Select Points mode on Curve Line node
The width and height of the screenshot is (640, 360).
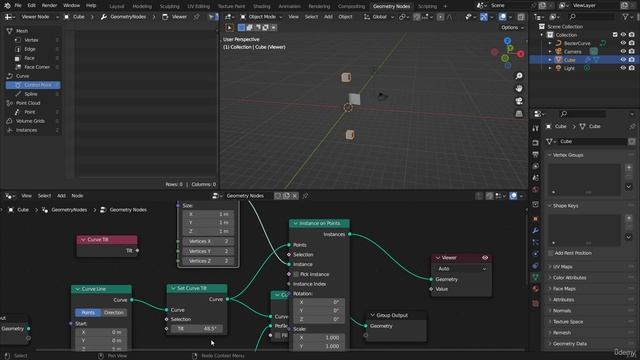88,312
